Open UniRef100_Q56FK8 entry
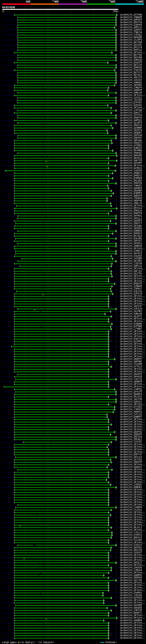The image size is (146, 644). (131, 183)
